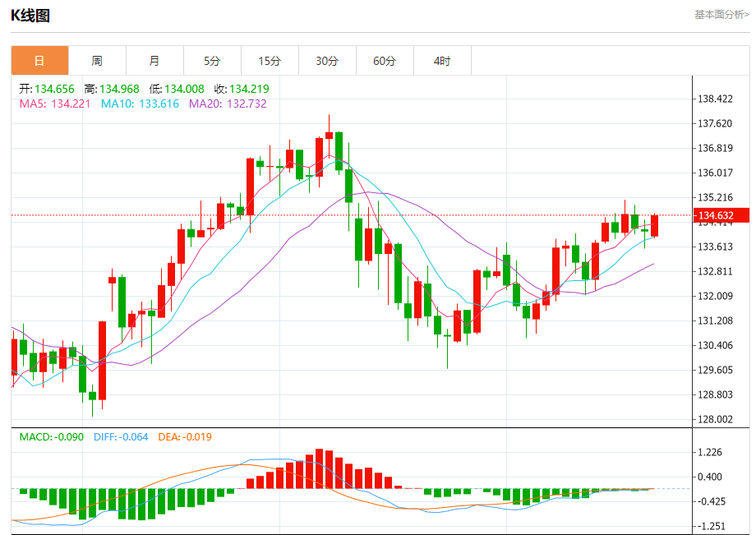Open the 基本面分析> link
The height and width of the screenshot is (535, 756).
click(x=721, y=15)
